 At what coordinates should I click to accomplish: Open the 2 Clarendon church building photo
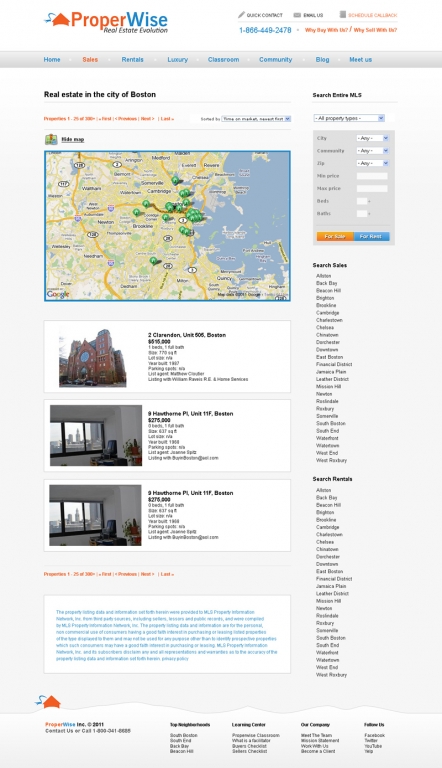click(x=93, y=358)
